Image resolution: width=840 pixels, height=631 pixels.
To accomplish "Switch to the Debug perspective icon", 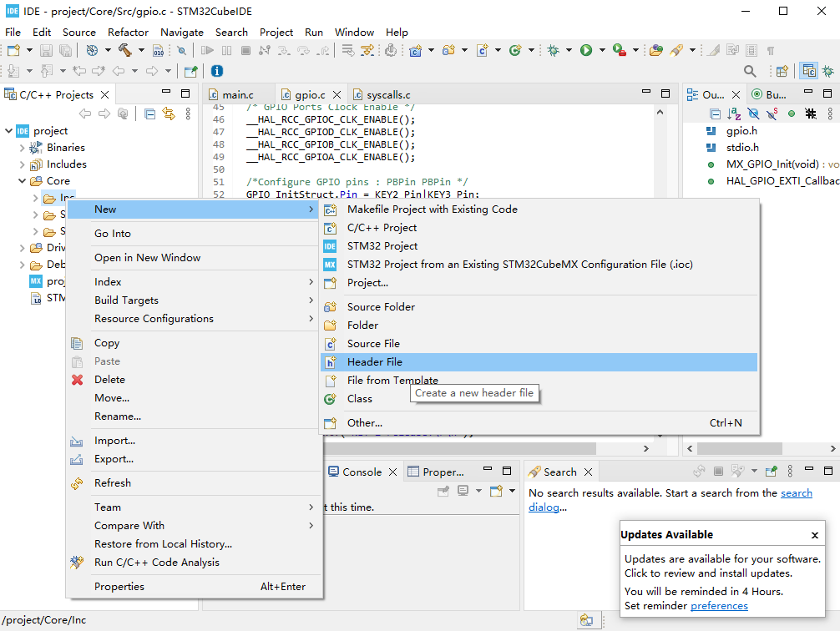I will [x=828, y=71].
